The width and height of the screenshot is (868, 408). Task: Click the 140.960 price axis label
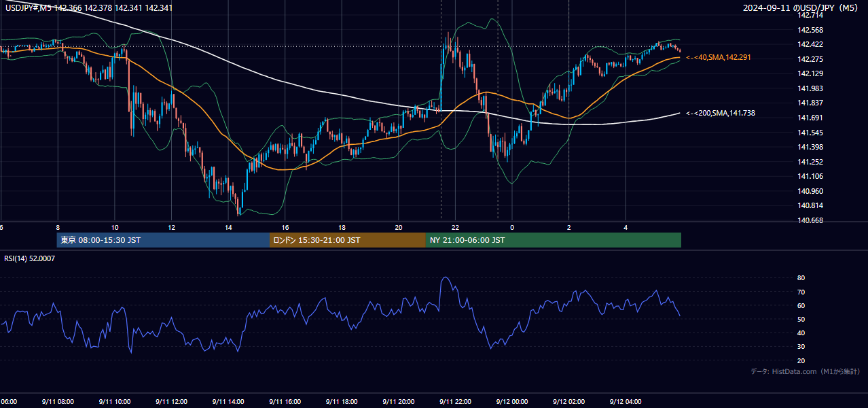tap(810, 191)
